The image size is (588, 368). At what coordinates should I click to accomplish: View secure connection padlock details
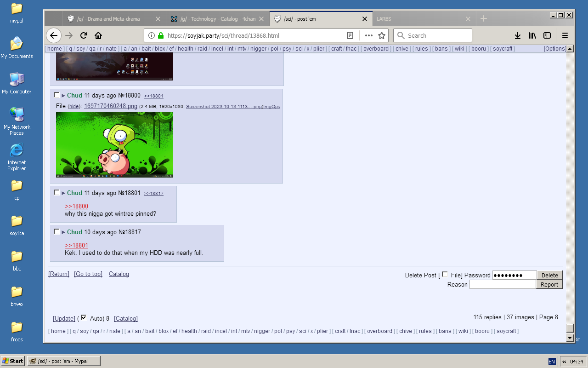coord(161,35)
